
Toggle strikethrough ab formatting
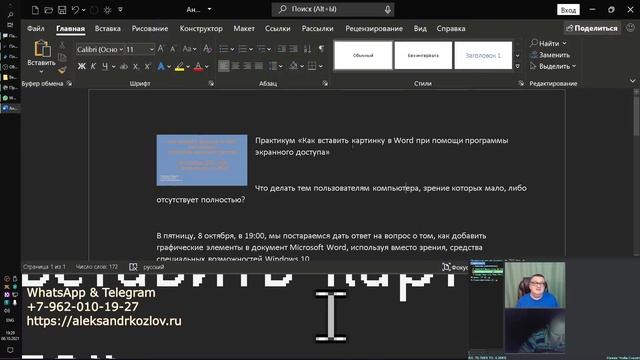pos(124,66)
